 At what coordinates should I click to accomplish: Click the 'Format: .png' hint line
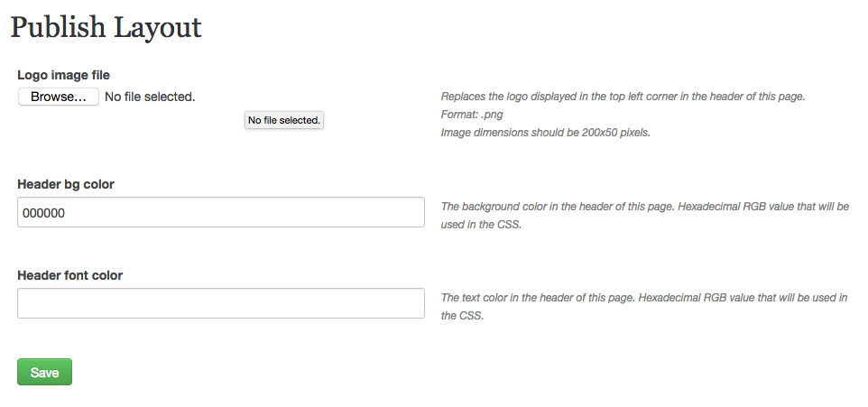point(472,115)
